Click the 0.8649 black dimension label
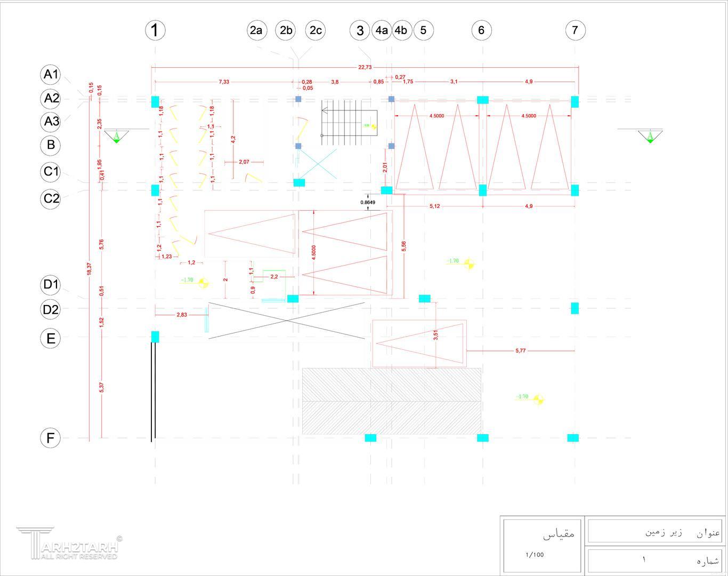The height and width of the screenshot is (576, 728). 368,202
